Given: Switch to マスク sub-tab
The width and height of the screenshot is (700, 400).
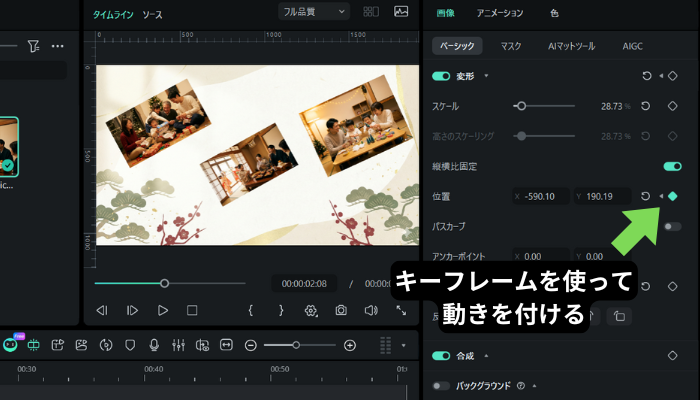Looking at the screenshot, I should tap(511, 46).
